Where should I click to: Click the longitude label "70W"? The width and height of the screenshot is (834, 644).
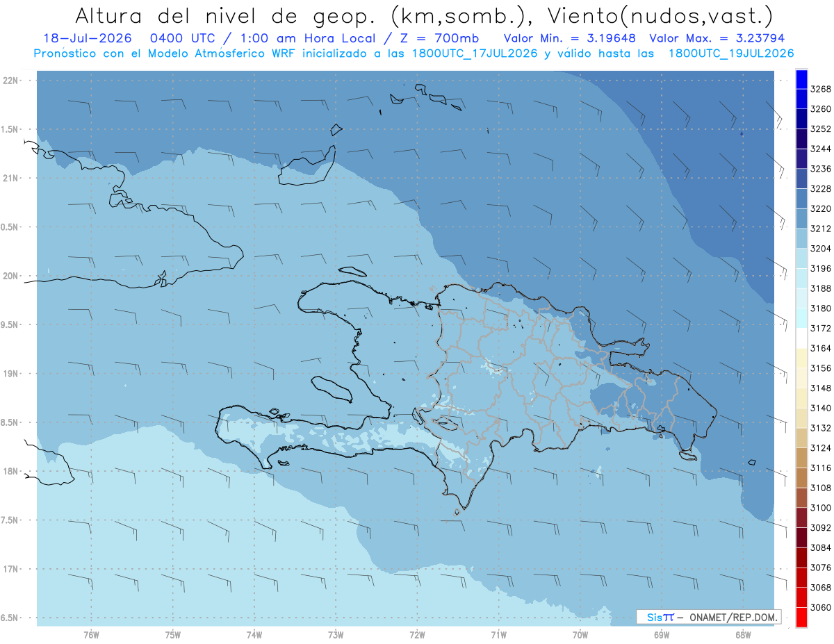580,634
